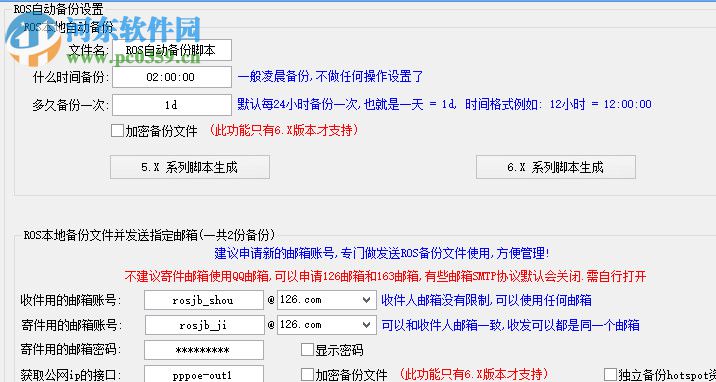Click the 寄件用的邮箱密码 password field
716x382 pixels.
[204, 350]
